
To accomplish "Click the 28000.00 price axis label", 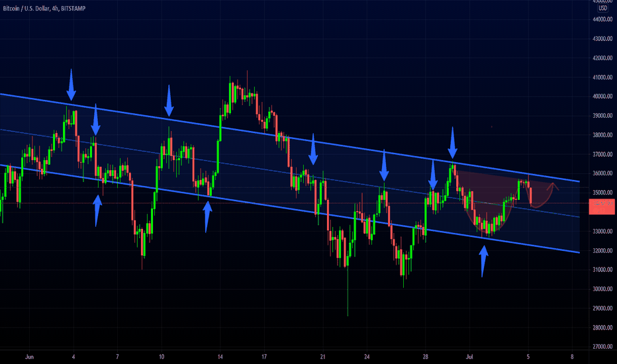I will point(602,328).
